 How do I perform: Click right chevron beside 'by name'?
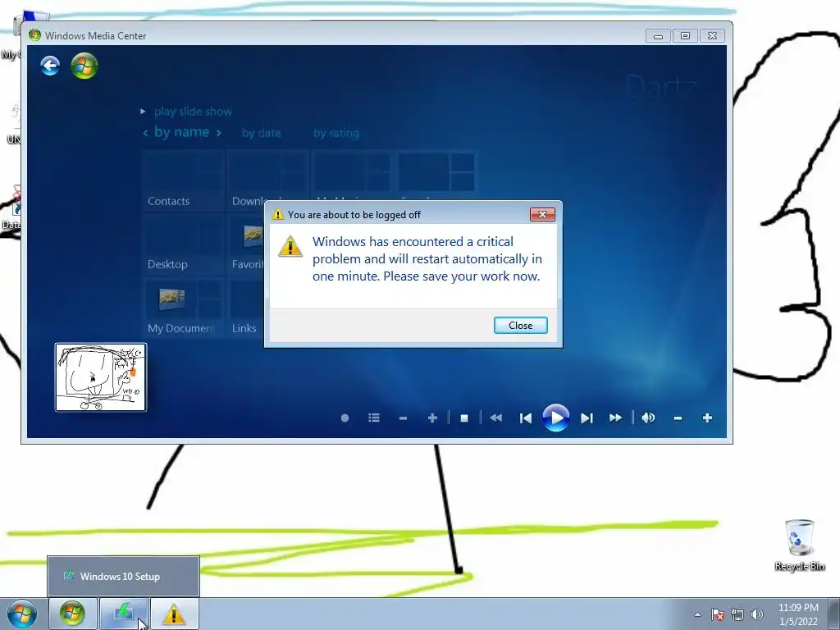[218, 133]
